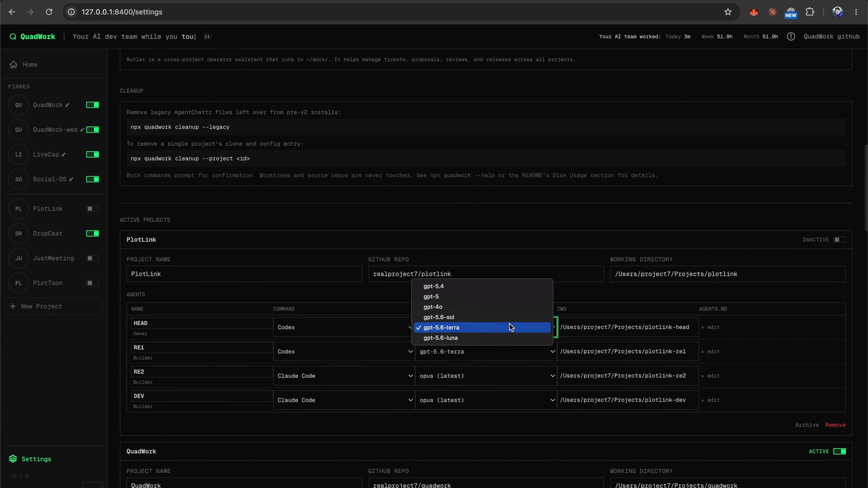Open the browser extensions puzzle icon
Viewport: 868px width, 488px height.
[x=810, y=12]
